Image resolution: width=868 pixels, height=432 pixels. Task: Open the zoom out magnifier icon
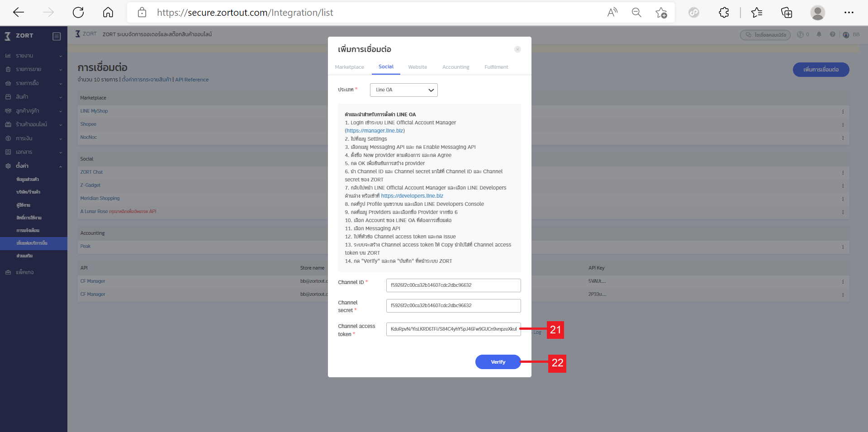[x=636, y=12]
